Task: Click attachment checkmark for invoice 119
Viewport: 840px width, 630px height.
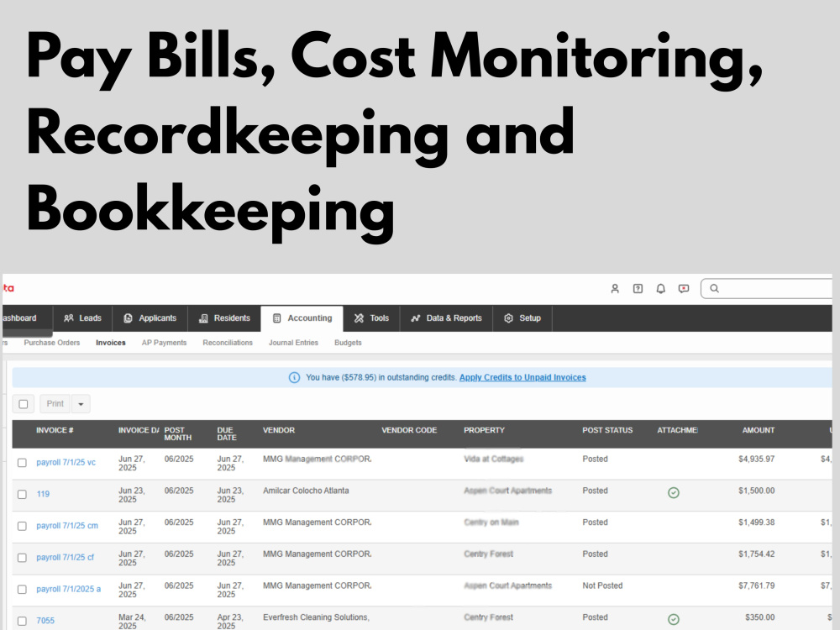Action: (x=674, y=492)
